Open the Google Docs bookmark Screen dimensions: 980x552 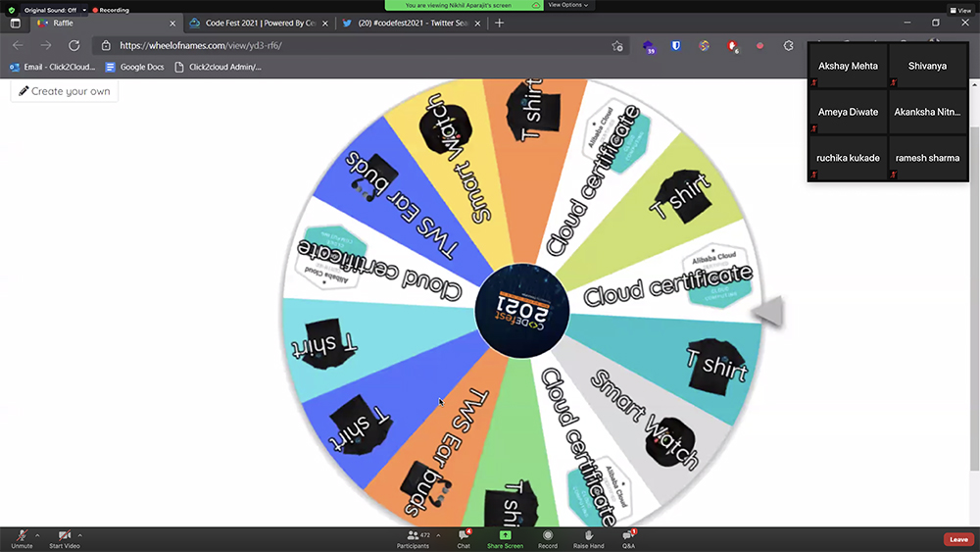coord(134,67)
